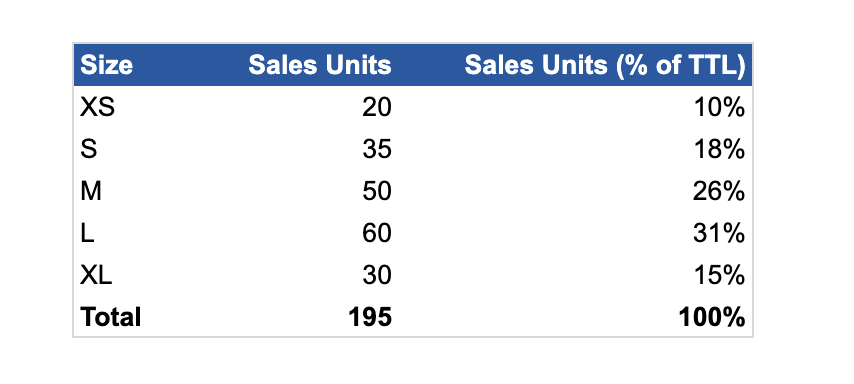Image resolution: width=854 pixels, height=384 pixels.
Task: Click the Sales Units column header
Action: tap(320, 65)
